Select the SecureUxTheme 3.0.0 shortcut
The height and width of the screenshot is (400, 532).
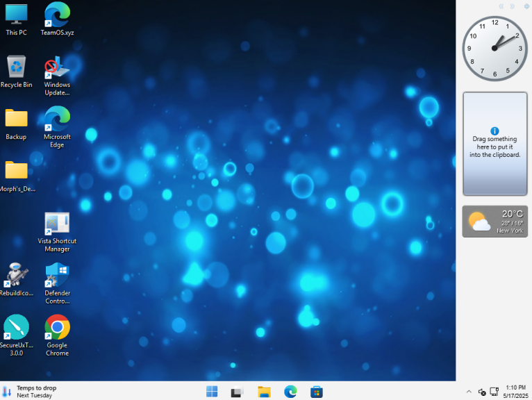coord(16,335)
